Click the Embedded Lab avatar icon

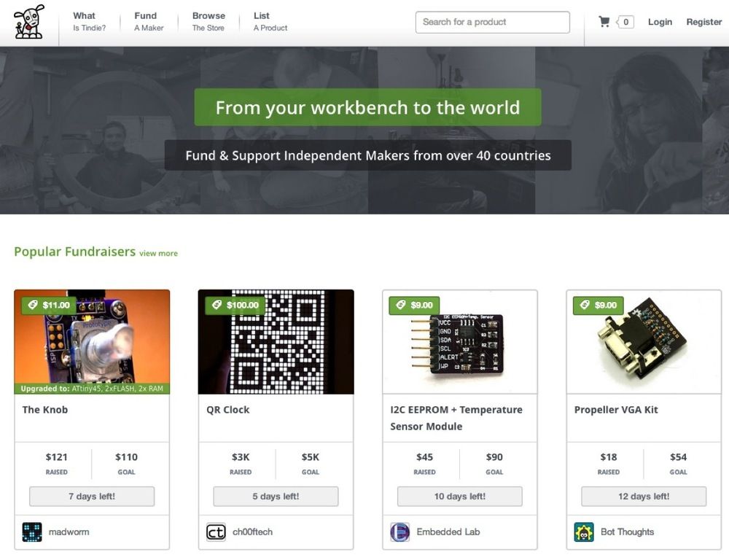[x=399, y=532]
